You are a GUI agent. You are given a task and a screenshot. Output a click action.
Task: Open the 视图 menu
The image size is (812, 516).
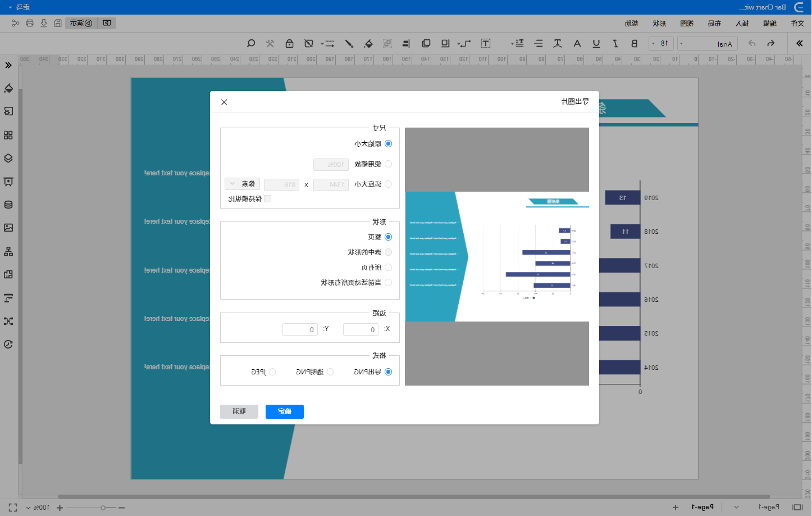click(x=687, y=23)
